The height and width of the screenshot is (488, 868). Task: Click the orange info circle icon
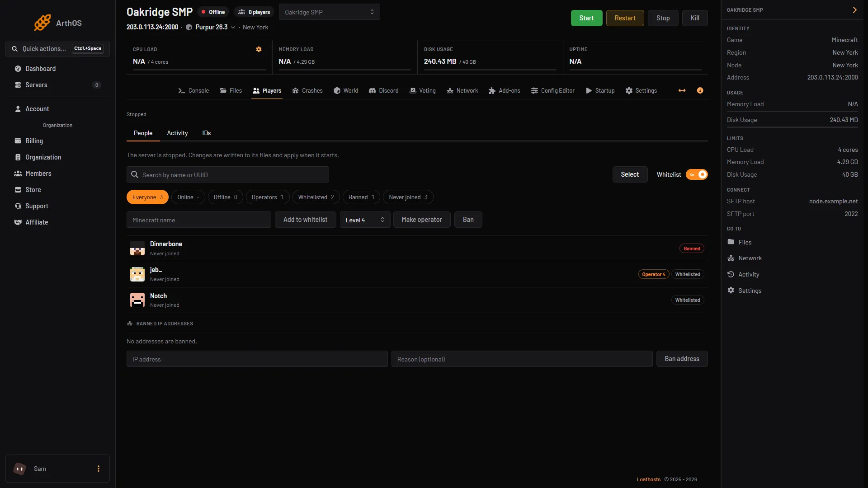coord(700,90)
